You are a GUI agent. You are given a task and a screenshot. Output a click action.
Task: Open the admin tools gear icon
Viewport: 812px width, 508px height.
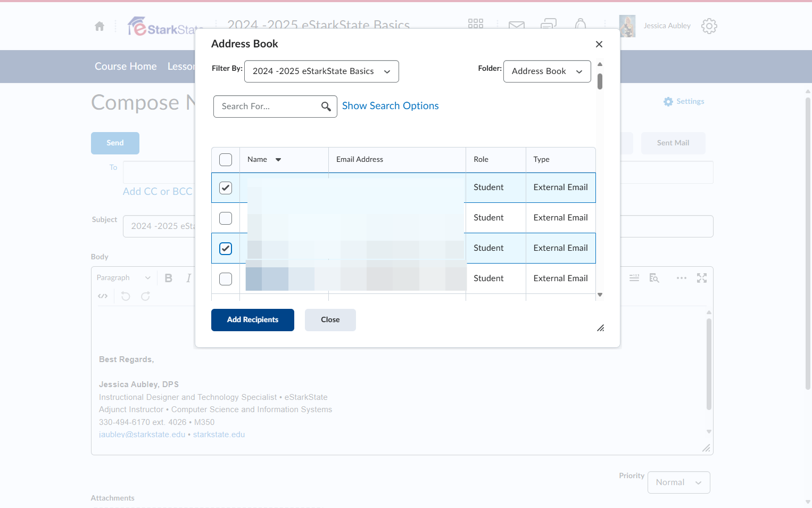(709, 26)
